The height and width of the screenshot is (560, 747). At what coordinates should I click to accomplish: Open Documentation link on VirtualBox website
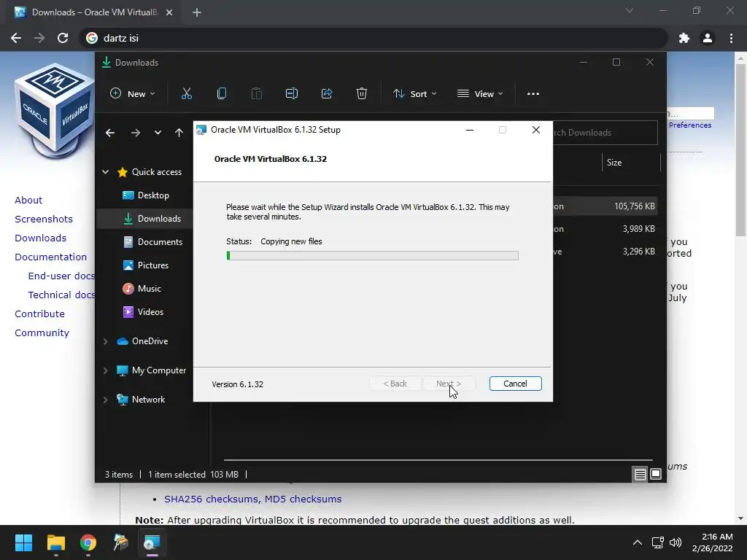(50, 257)
